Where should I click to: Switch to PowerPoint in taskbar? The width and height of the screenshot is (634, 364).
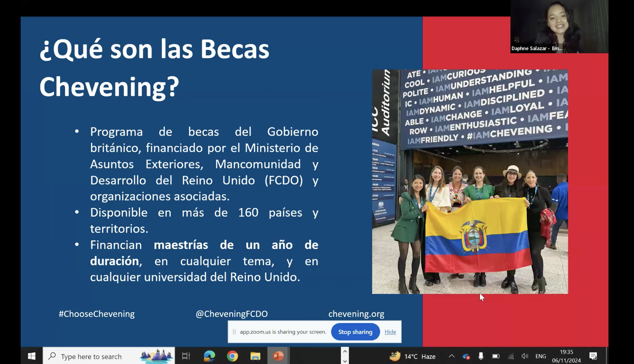point(278,356)
